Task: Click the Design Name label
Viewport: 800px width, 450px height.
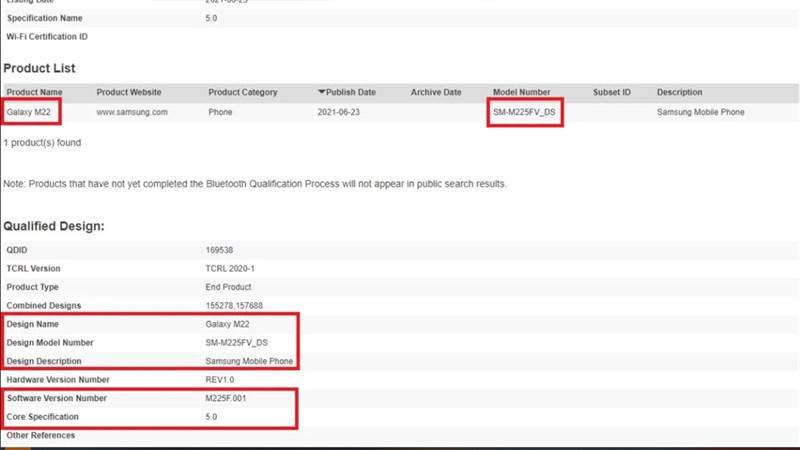Action: pyautogui.click(x=32, y=324)
